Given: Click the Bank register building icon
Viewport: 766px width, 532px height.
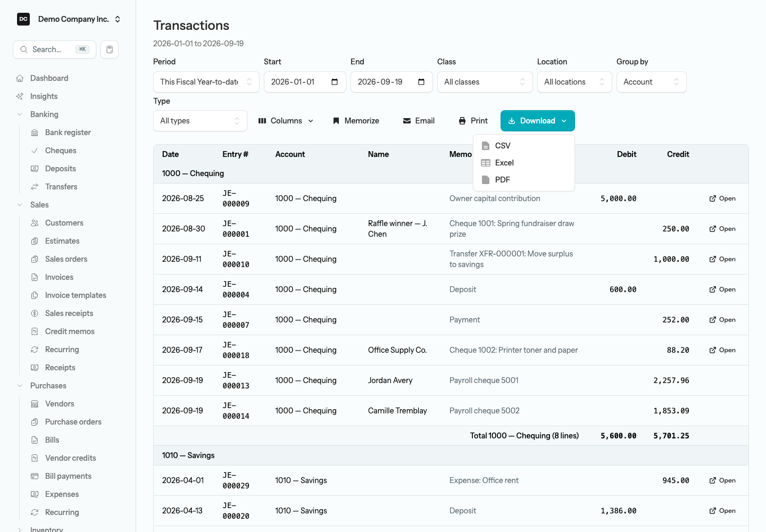Looking at the screenshot, I should click(35, 132).
